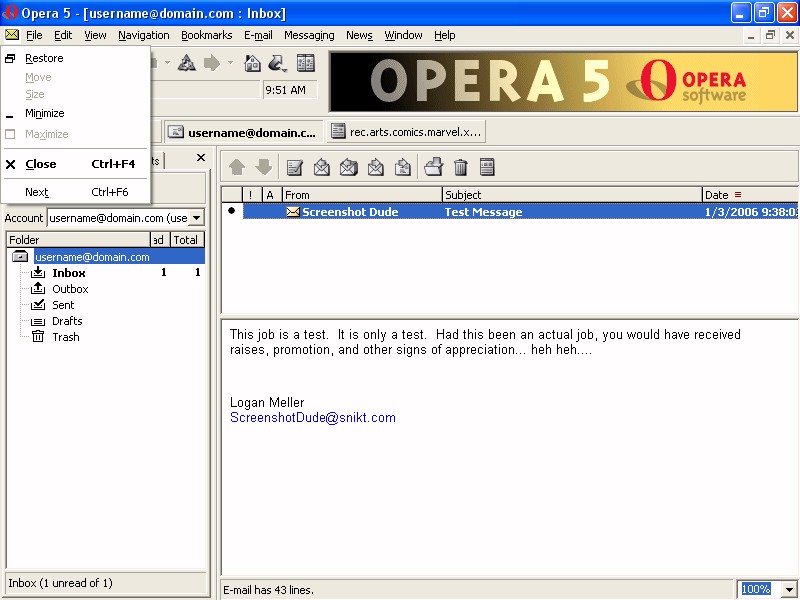Click the message view layout icon

coord(487,167)
